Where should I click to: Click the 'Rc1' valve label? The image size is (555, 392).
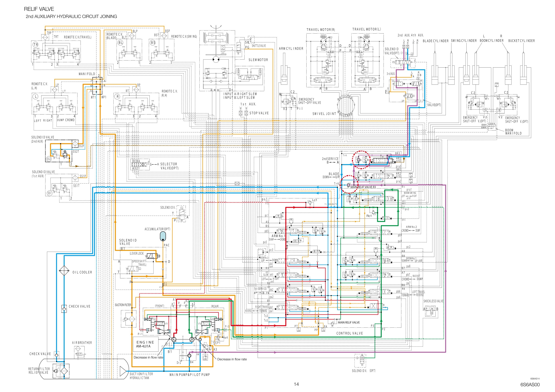[369, 216]
